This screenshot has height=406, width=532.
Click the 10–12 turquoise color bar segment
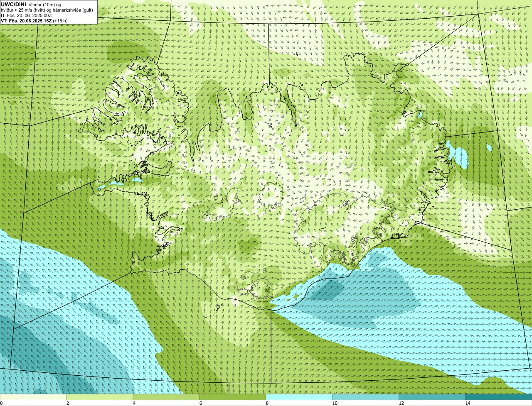click(366, 397)
